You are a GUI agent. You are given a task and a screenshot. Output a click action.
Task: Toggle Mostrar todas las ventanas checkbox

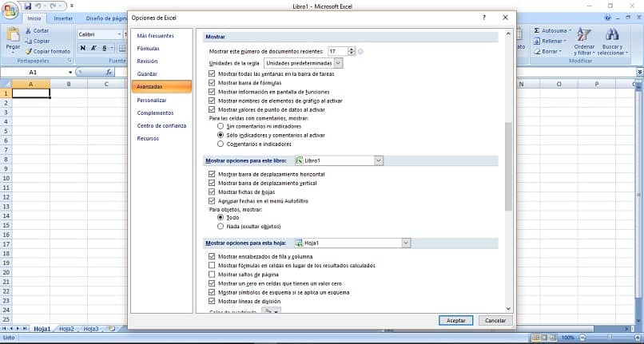tap(212, 74)
